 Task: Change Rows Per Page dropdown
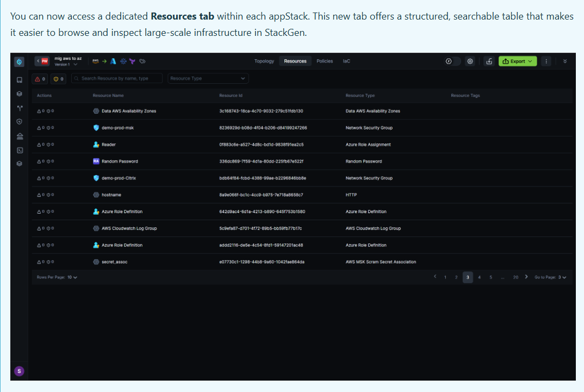(x=72, y=277)
